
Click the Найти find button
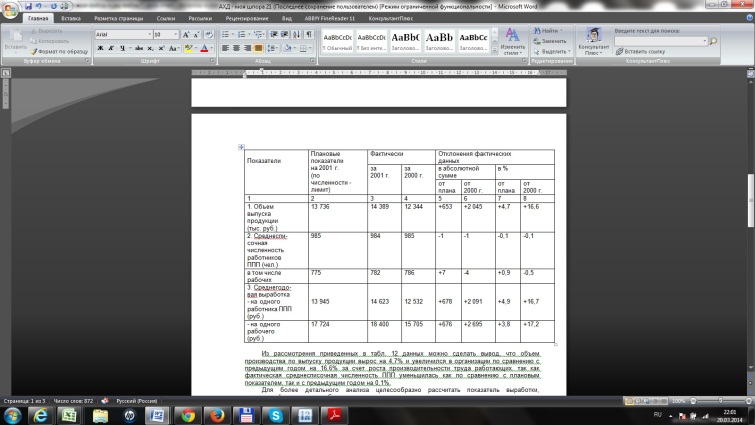tap(548, 31)
